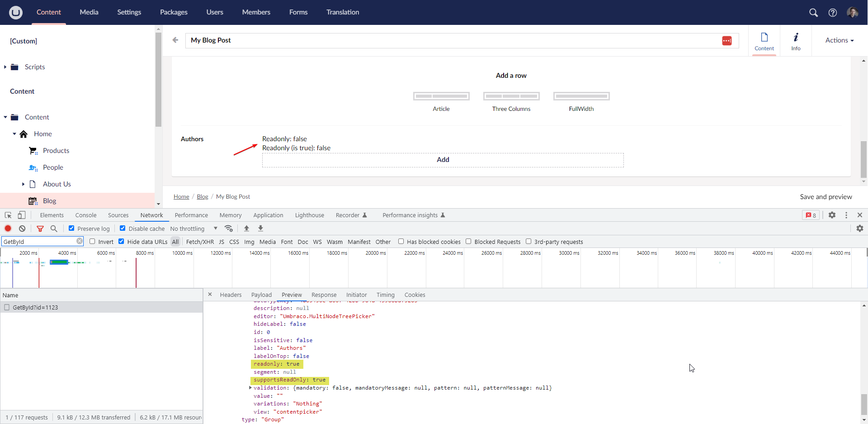
Task: Enable the 3rd-party requests filter
Action: coord(529,241)
